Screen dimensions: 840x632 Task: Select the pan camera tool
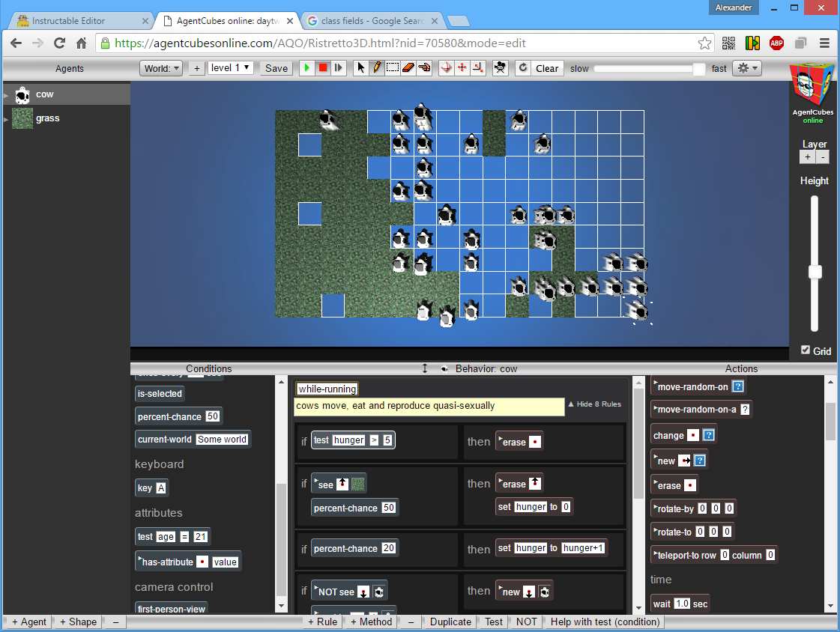[x=462, y=68]
